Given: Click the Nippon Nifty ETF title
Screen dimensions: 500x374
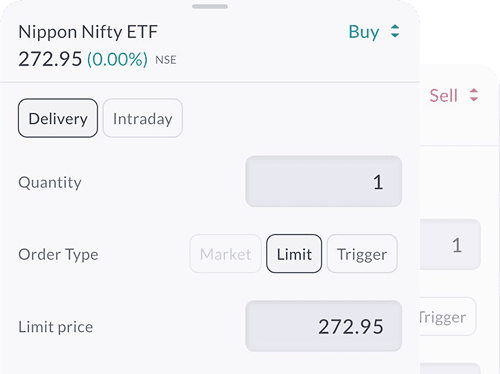Looking at the screenshot, I should [x=88, y=32].
